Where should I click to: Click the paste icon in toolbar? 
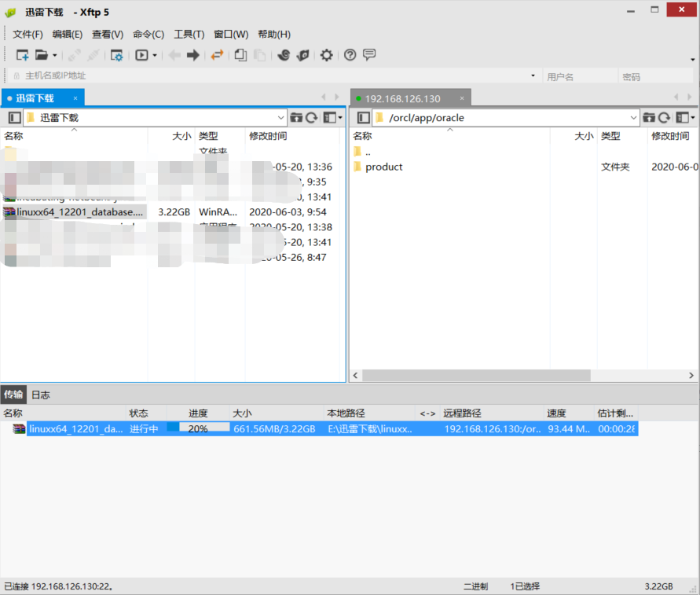pos(259,55)
